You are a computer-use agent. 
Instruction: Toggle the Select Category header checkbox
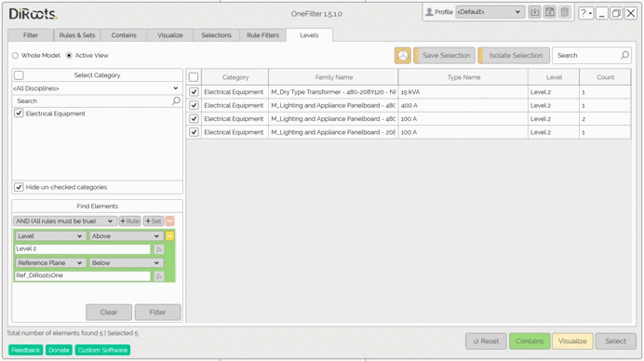[19, 75]
